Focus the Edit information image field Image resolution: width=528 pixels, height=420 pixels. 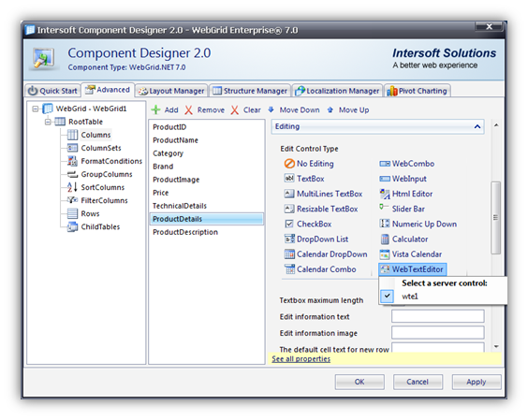pyautogui.click(x=438, y=332)
